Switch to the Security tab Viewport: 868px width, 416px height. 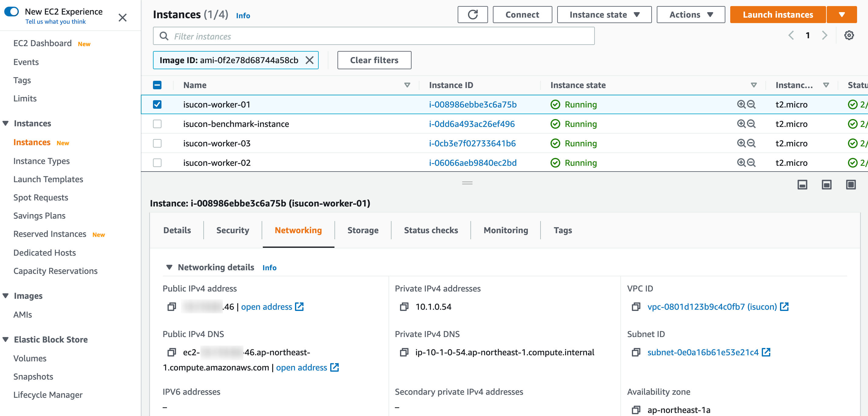pos(232,230)
